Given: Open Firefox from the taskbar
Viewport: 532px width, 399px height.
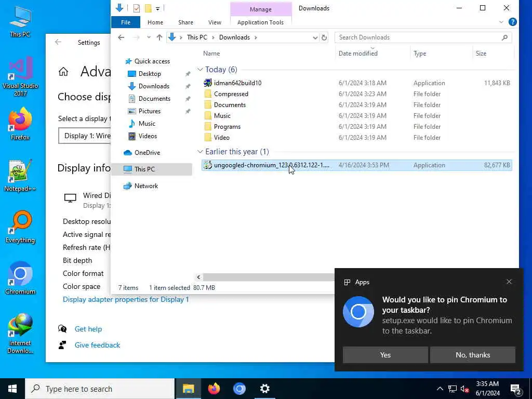Looking at the screenshot, I should tap(214, 389).
